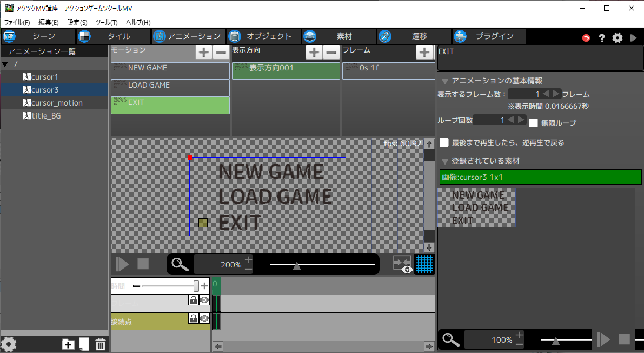Open the help question mark icon
Screen dimensions: 644x353
point(601,38)
